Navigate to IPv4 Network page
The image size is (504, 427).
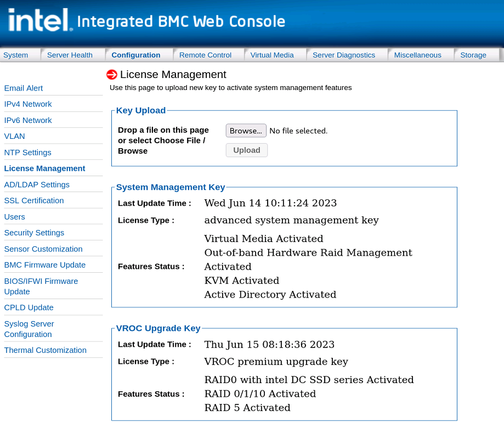click(28, 104)
